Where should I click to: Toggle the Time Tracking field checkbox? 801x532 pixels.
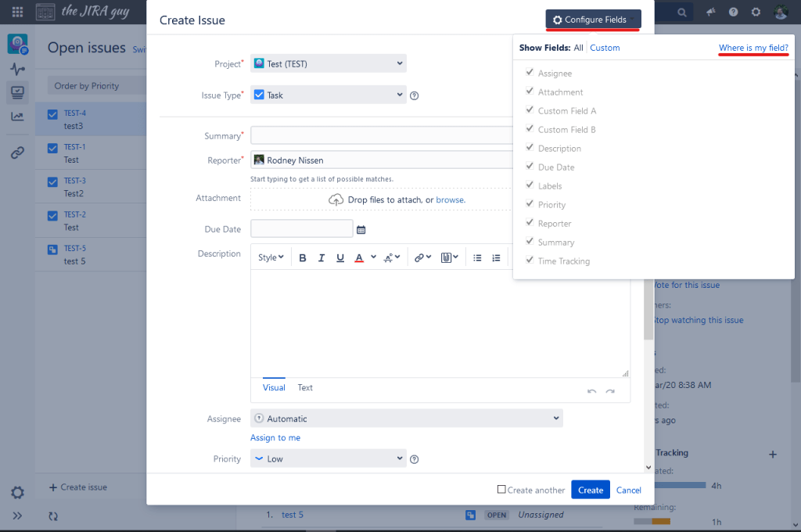coord(530,261)
